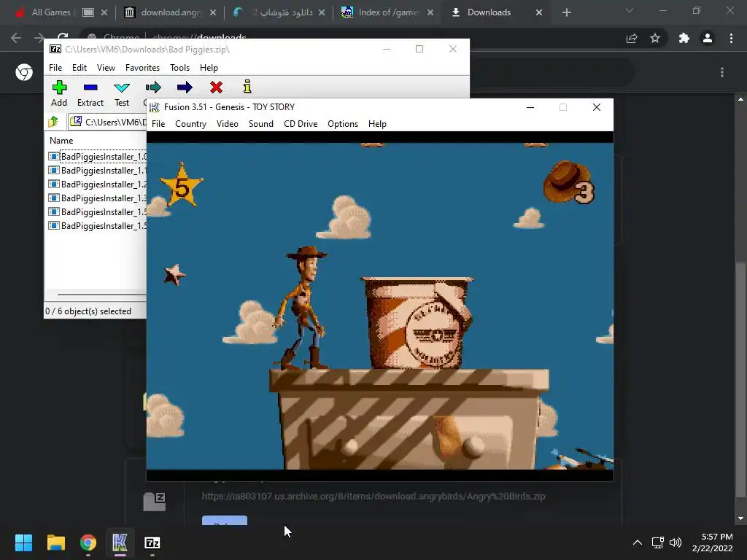Open Chrome profile avatar icon
The image size is (747, 560).
point(708,38)
